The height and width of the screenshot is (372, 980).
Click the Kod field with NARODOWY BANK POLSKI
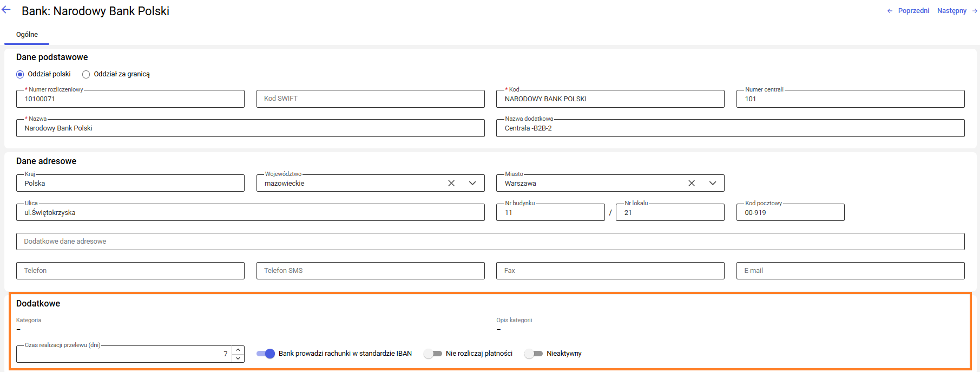[x=610, y=99]
